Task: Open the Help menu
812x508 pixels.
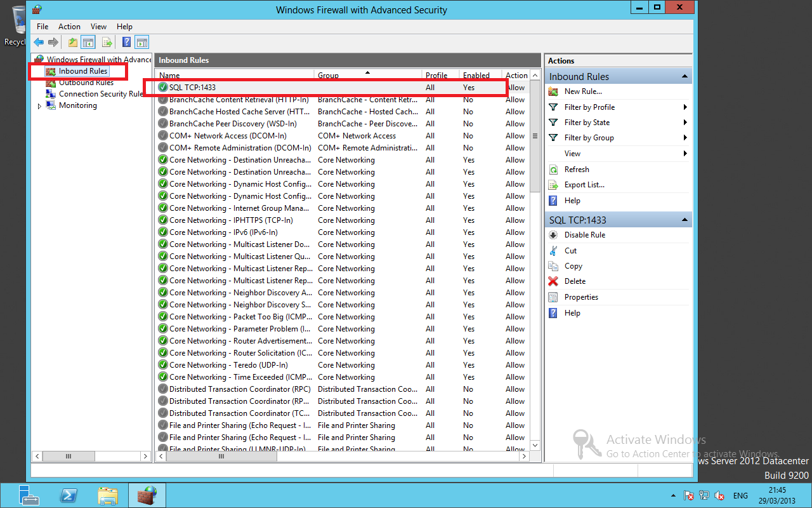Action: (124, 27)
